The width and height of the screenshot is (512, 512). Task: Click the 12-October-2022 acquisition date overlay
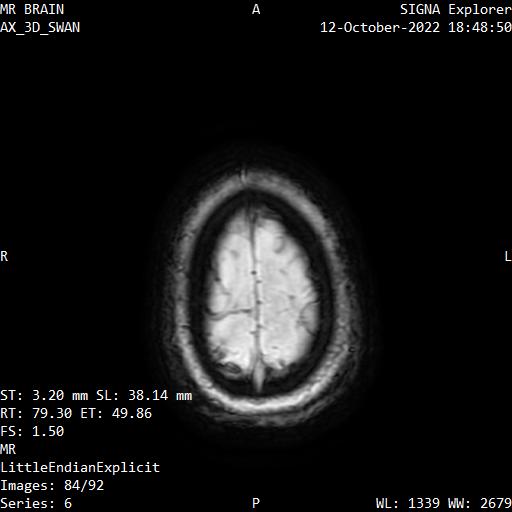(x=380, y=27)
